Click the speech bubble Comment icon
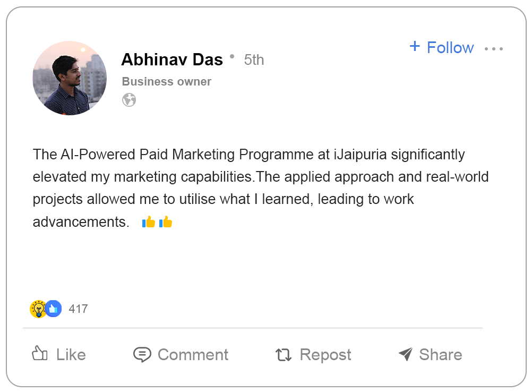 click(142, 354)
